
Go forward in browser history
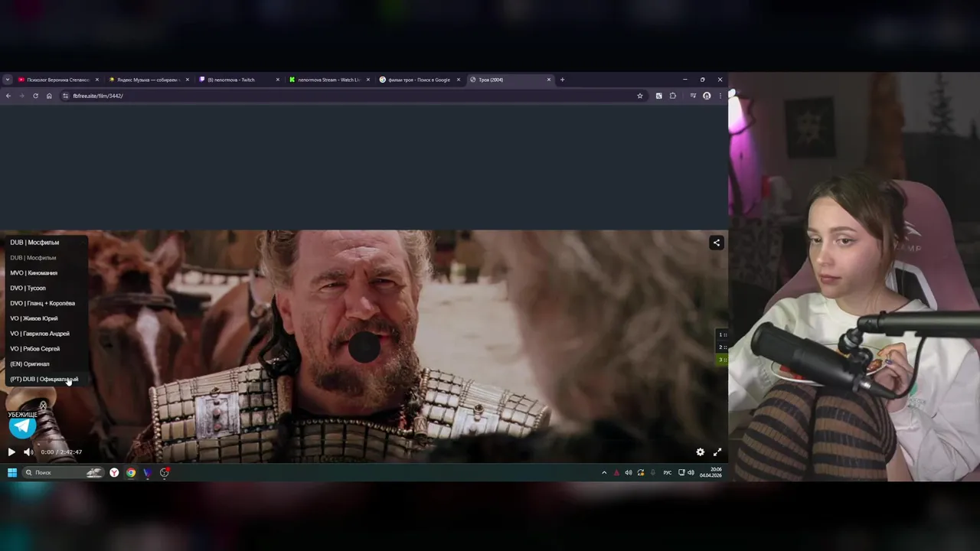[x=21, y=96]
